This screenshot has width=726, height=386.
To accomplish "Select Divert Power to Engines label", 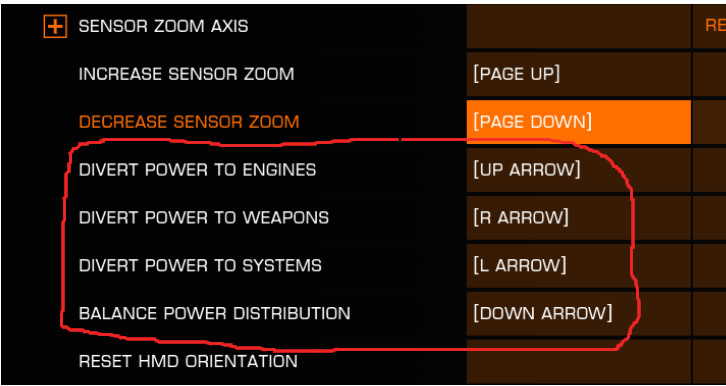I will click(x=197, y=170).
